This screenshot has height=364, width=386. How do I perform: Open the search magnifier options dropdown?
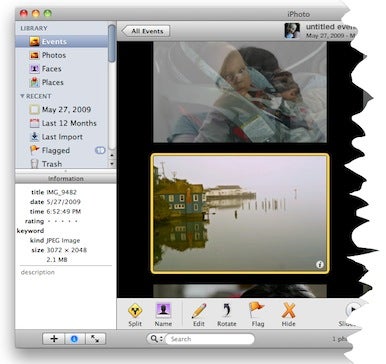point(156,339)
